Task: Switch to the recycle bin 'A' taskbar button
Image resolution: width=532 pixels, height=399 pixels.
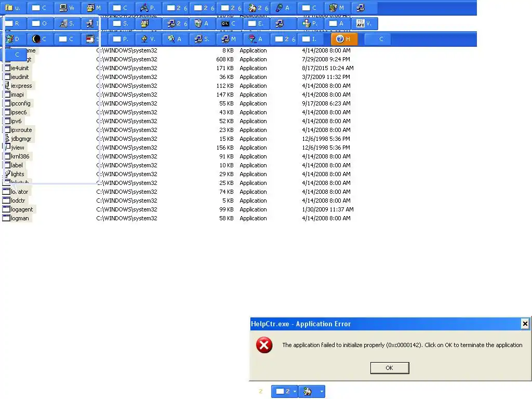Action: tap(202, 23)
